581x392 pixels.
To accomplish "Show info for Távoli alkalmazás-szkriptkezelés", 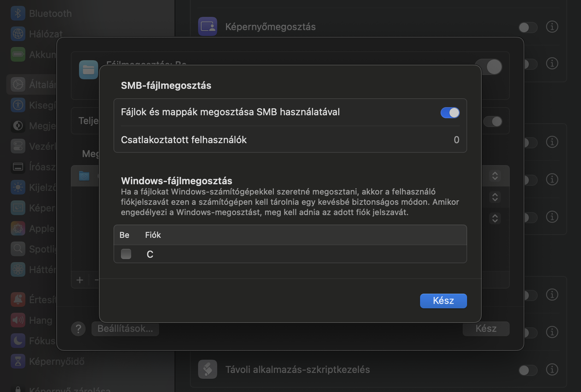I will tap(552, 370).
